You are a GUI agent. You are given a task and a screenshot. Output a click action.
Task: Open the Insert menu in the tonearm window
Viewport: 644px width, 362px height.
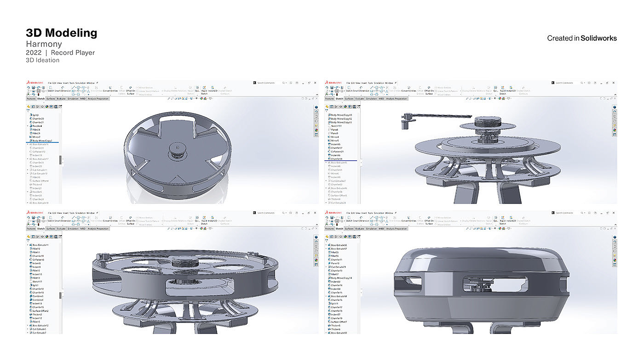pos(364,83)
